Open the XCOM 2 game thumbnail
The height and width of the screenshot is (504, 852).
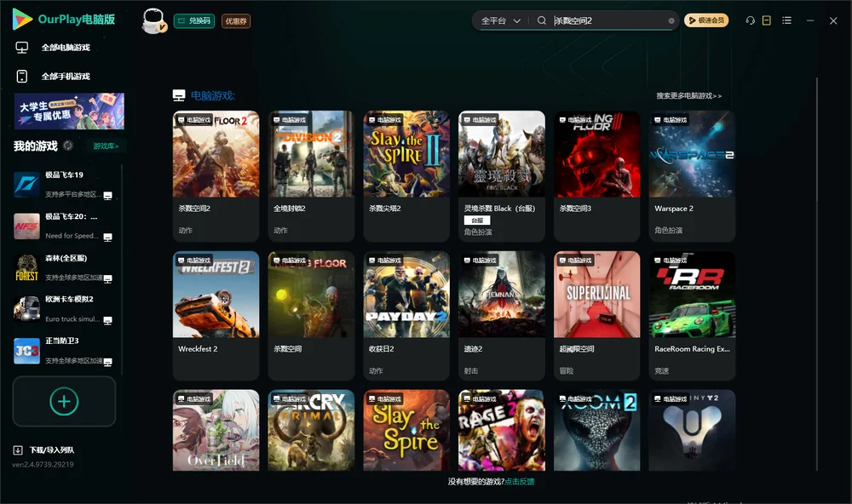pyautogui.click(x=596, y=430)
